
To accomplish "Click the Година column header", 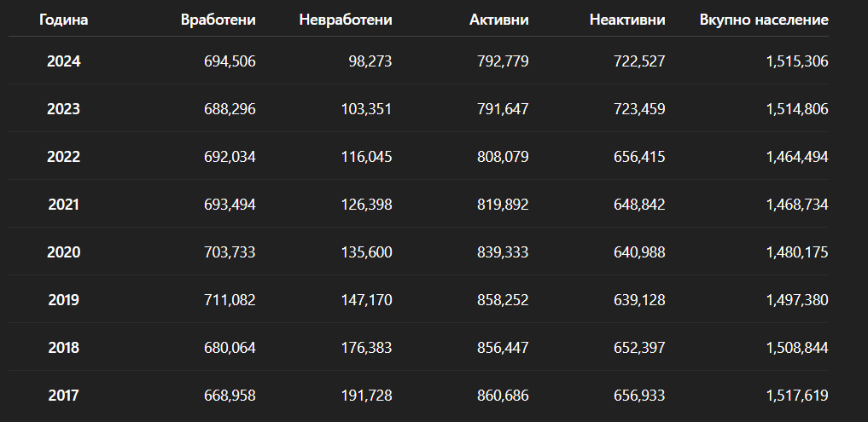I will pyautogui.click(x=64, y=20).
